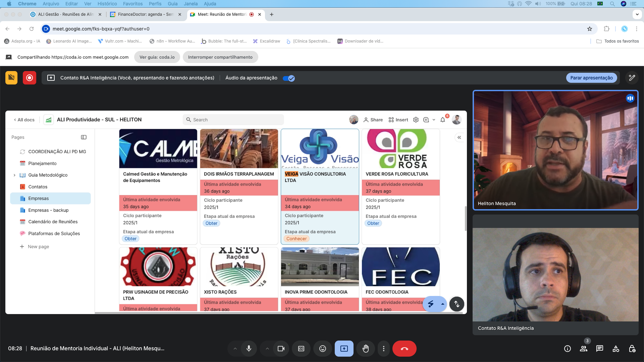Toggle Coda pages sidebar panel visibility

pos(84,137)
